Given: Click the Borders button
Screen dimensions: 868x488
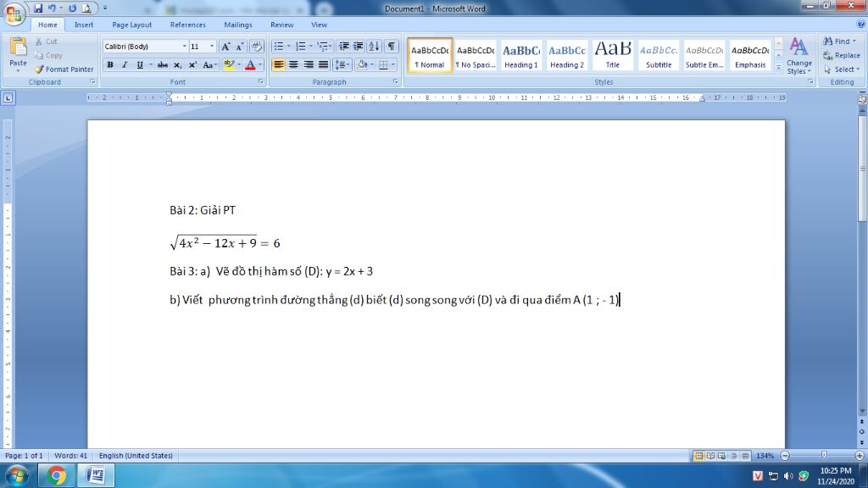Looking at the screenshot, I should click(383, 64).
